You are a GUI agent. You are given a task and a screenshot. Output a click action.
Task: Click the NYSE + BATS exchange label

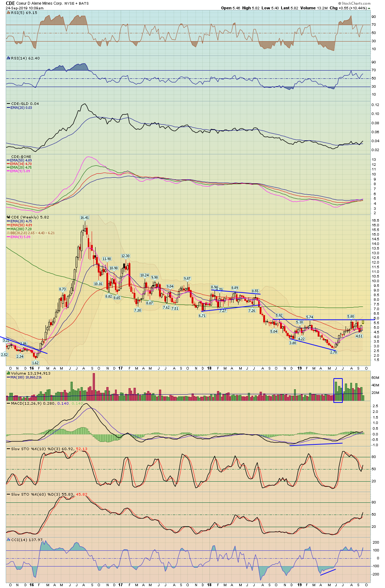[x=77, y=4]
